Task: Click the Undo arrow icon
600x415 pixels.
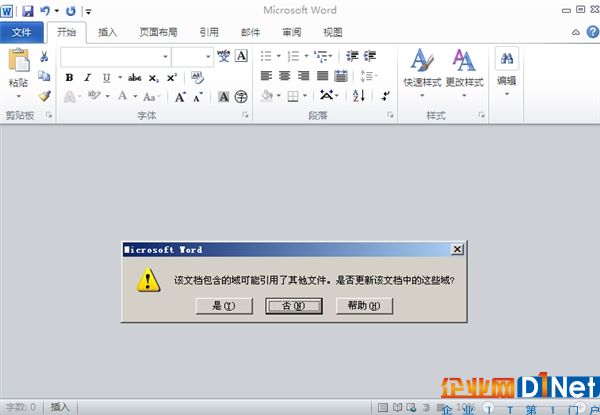Action: tap(45, 11)
